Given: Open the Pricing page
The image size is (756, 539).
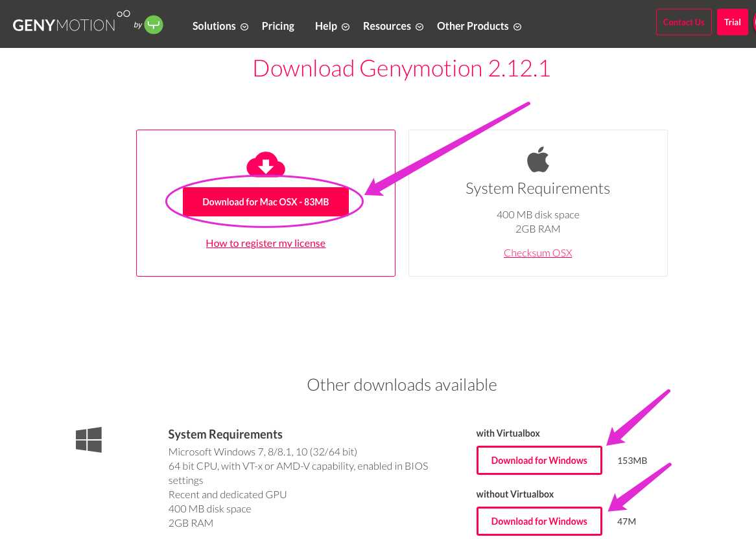Looking at the screenshot, I should [278, 26].
